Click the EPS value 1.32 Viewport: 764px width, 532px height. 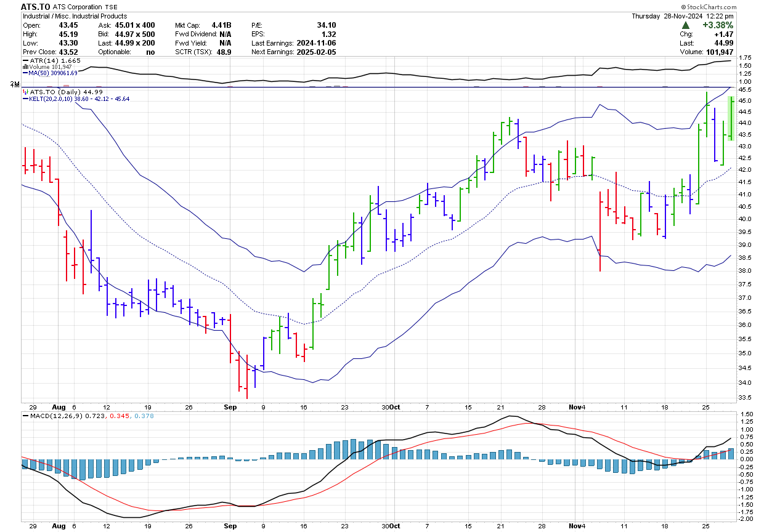coord(329,34)
